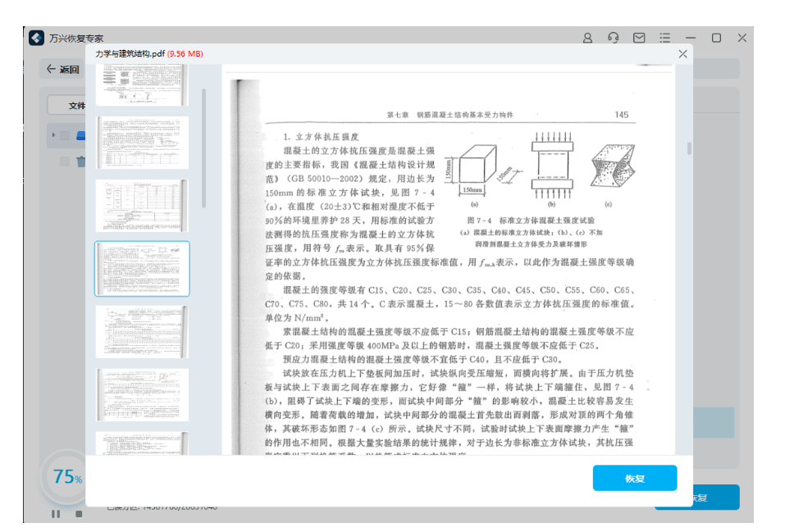Screen dimensions: 785x532
Task: Select the highlighted page thumbnail
Action: tap(142, 269)
